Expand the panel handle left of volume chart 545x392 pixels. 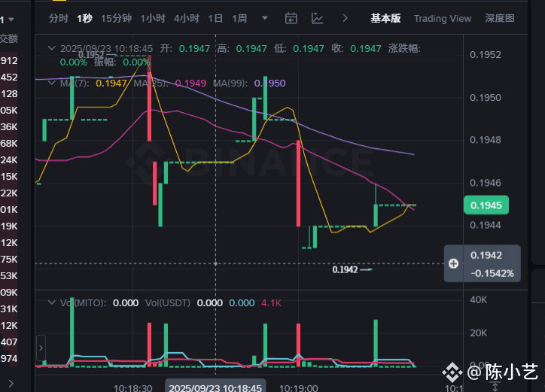pos(41,348)
